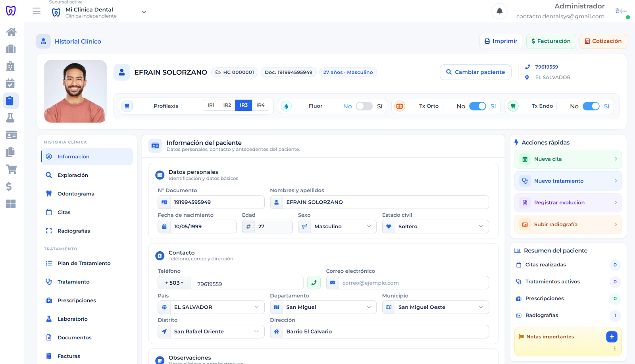Open the documents copy sidebar icon
The image size is (635, 364).
coord(10,152)
